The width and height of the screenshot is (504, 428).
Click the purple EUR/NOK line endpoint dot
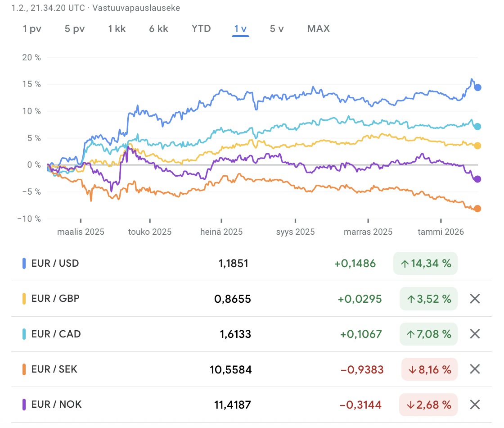point(477,179)
